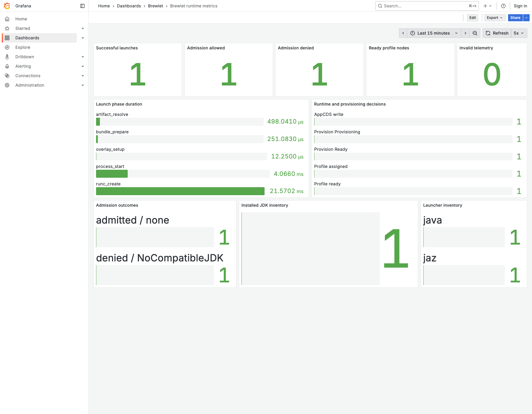Expand the Drilldown section chevron
Image resolution: width=532 pixels, height=414 pixels.
(x=83, y=57)
